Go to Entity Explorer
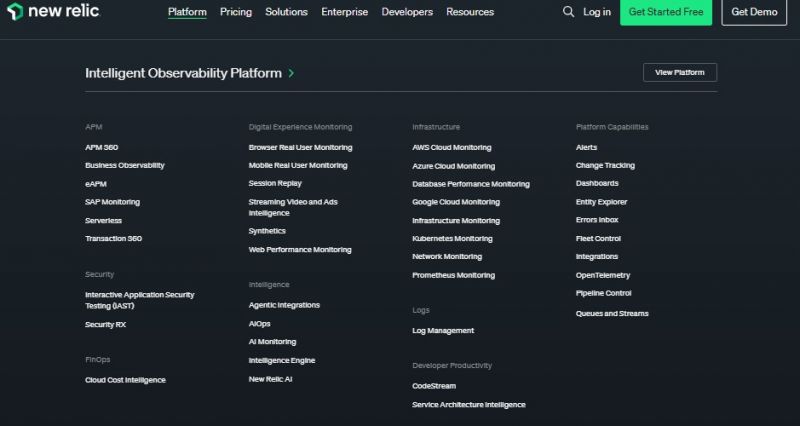The image size is (800, 426). [602, 202]
